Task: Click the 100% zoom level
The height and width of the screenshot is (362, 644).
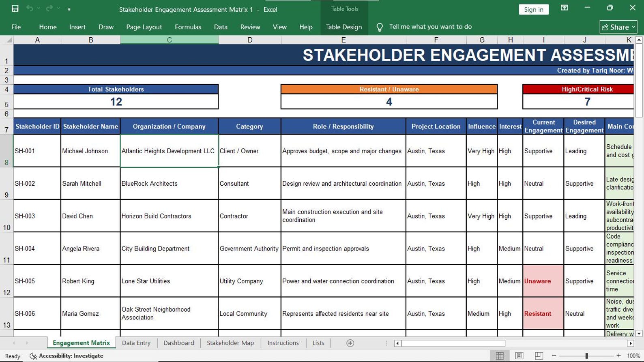Action: [633, 356]
